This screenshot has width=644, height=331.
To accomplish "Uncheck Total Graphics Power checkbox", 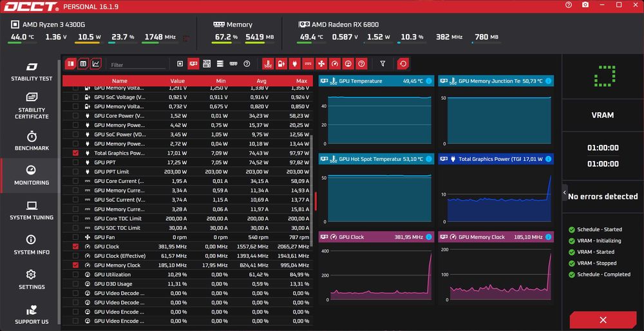I will click(x=75, y=153).
